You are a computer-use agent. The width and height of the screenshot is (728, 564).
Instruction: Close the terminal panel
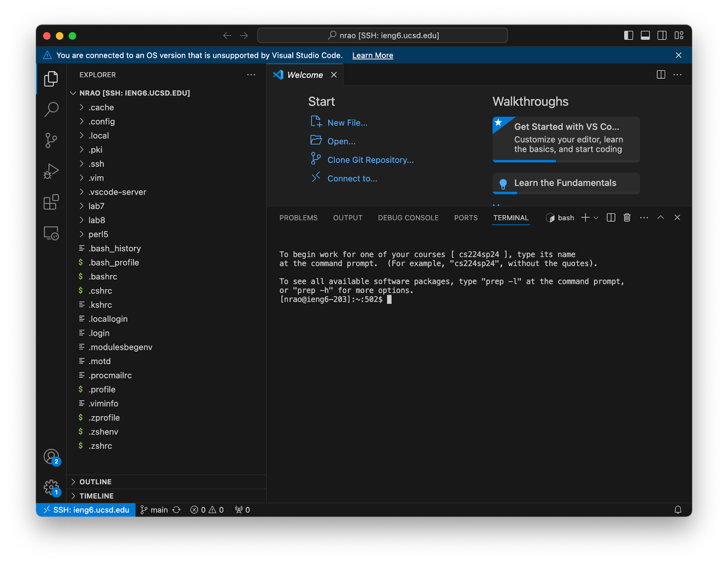(x=677, y=218)
